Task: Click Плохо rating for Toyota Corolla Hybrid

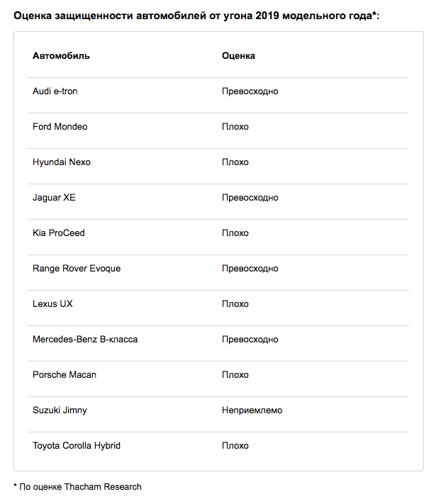Action: click(x=235, y=446)
